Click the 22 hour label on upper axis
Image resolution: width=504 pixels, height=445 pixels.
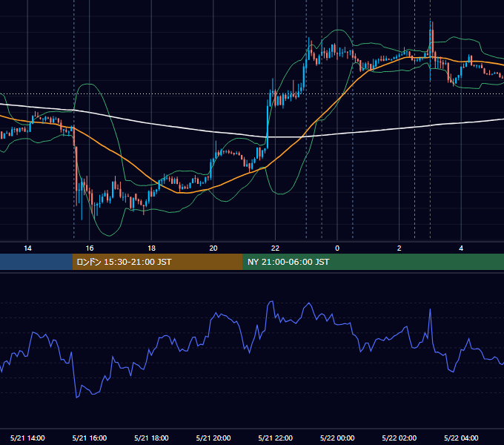point(275,248)
